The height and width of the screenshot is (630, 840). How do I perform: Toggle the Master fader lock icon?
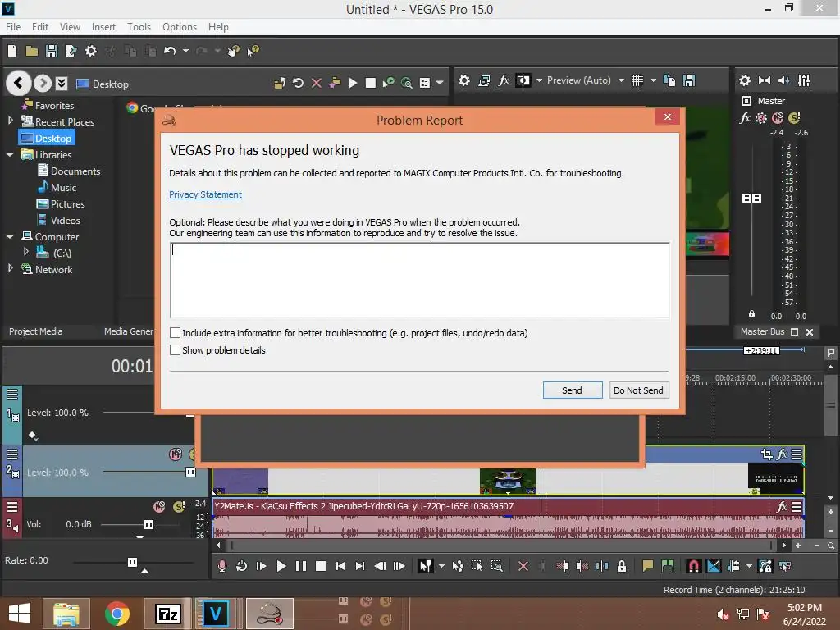pyautogui.click(x=751, y=314)
